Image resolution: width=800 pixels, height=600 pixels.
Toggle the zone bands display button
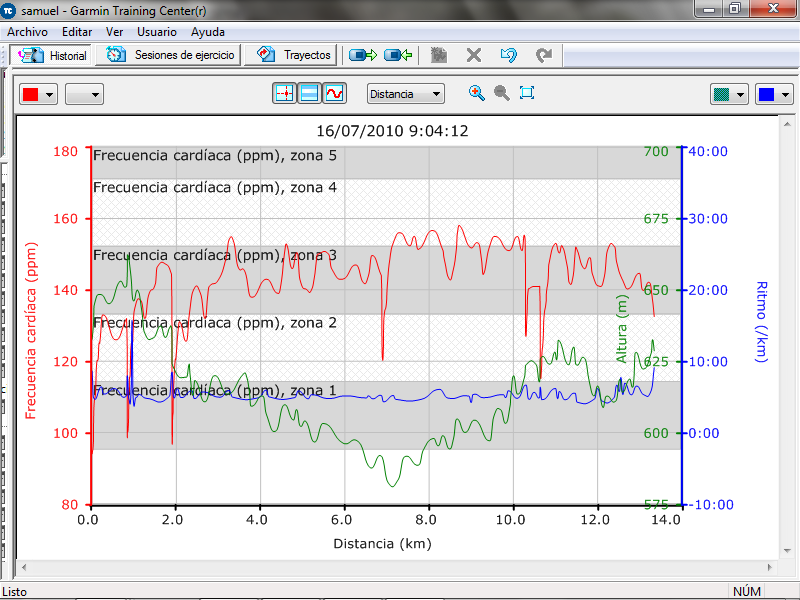(310, 93)
